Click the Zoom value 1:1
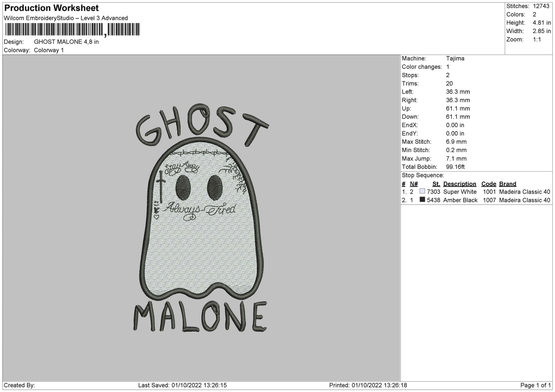Viewport: 555px width, 392px height. 537,40
